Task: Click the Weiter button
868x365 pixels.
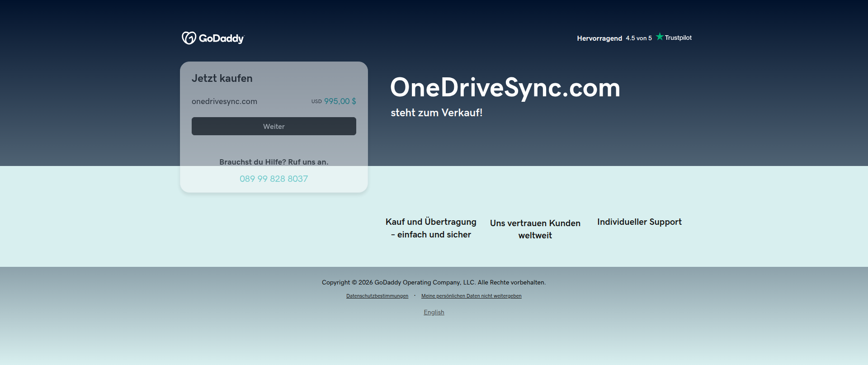Action: [274, 126]
